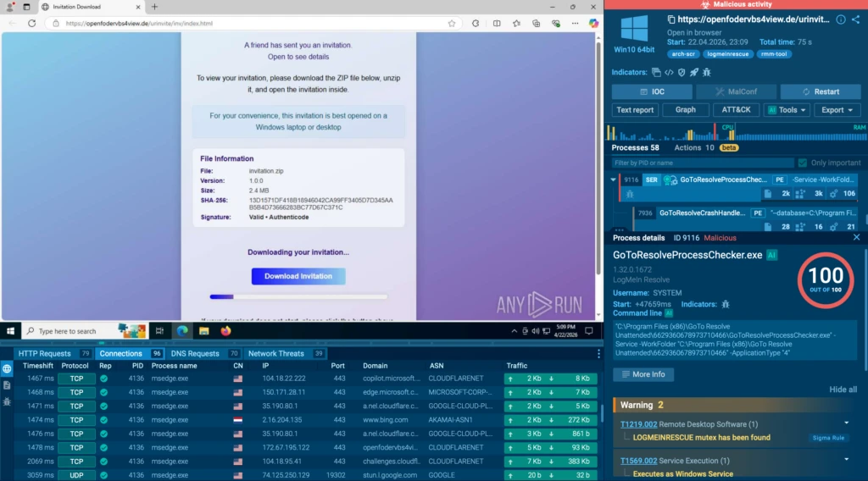Switch to Network Threats tab

click(x=286, y=353)
